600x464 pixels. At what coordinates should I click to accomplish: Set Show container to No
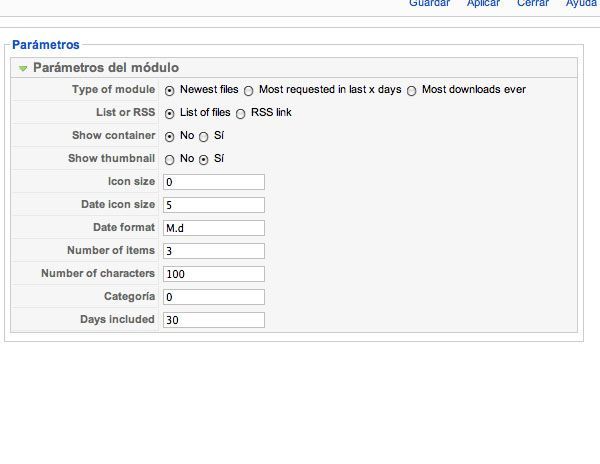tap(170, 137)
